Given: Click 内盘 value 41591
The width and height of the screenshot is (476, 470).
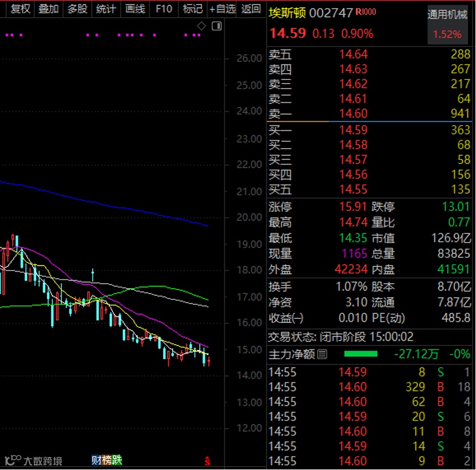Looking at the screenshot, I should 454,269.
